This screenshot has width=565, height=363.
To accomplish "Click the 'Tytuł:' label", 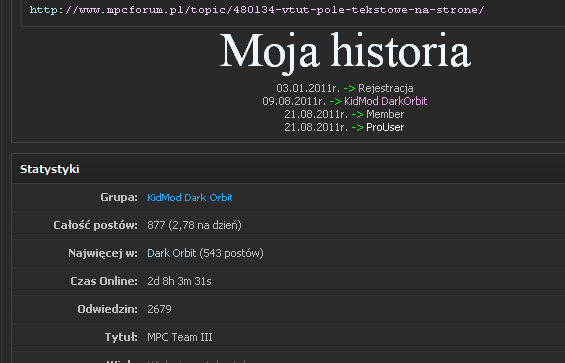I will (121, 337).
